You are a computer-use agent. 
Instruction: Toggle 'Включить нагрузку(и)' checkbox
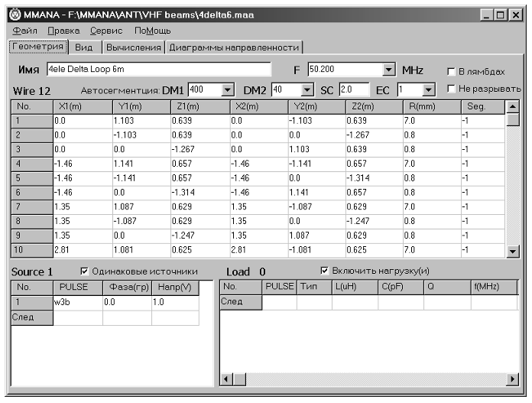(325, 271)
